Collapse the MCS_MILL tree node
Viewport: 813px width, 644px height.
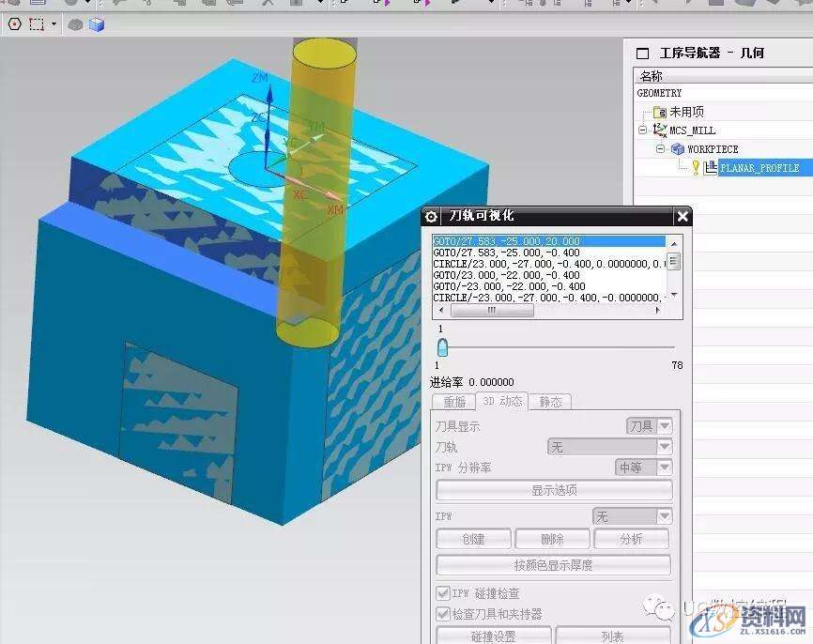pyautogui.click(x=643, y=130)
